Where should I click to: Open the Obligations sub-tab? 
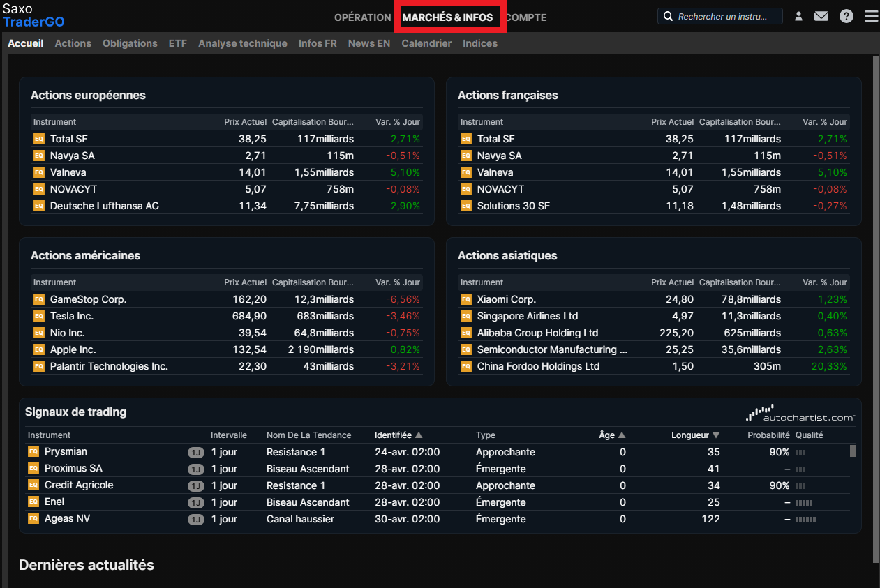tap(130, 43)
